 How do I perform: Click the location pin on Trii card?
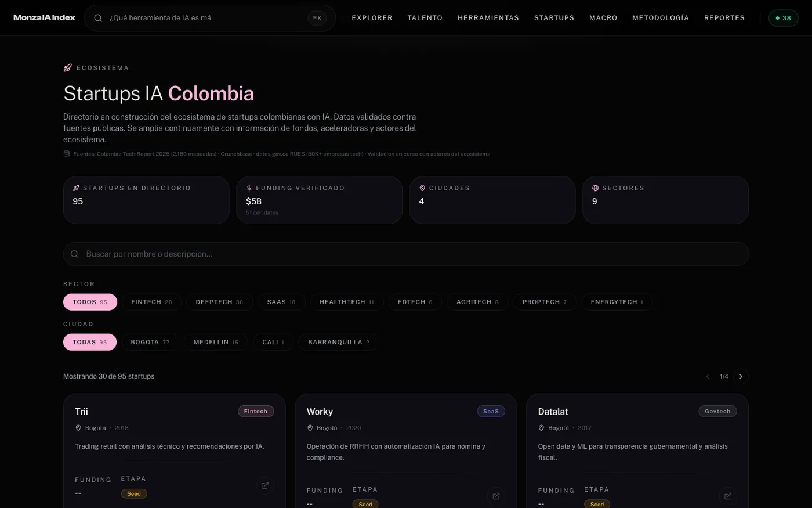(x=78, y=428)
